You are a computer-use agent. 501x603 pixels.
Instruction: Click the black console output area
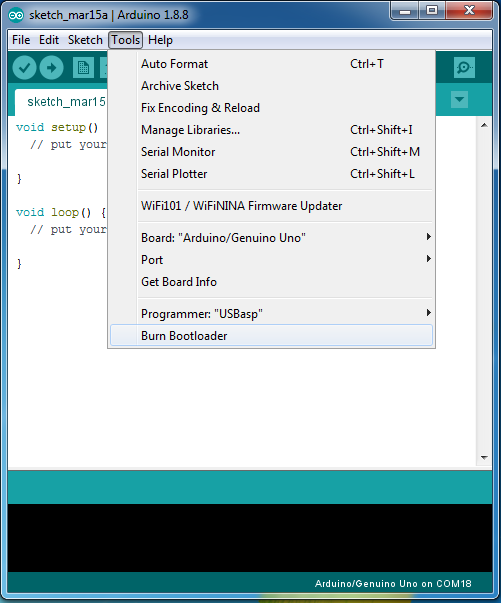(x=250, y=538)
